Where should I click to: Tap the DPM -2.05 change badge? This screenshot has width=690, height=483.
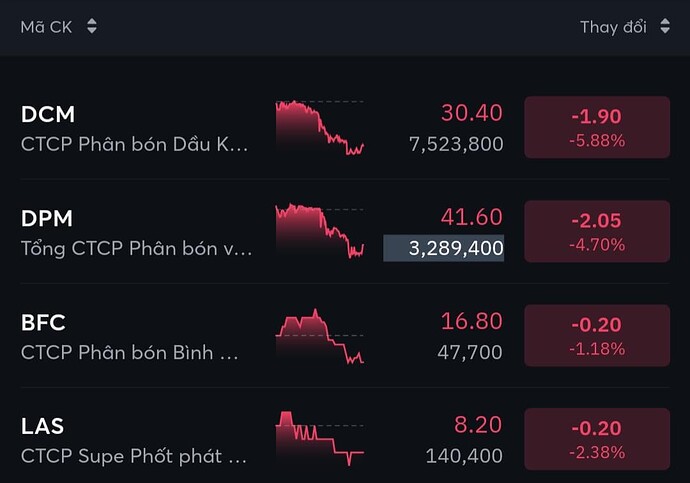pyautogui.click(x=596, y=231)
